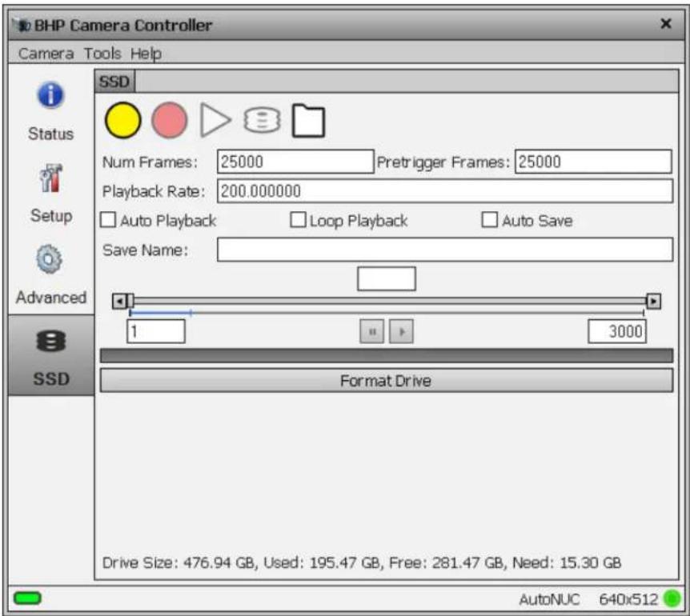This screenshot has height=616, width=690.
Task: Click the frame slider right arrow
Action: pos(653,301)
